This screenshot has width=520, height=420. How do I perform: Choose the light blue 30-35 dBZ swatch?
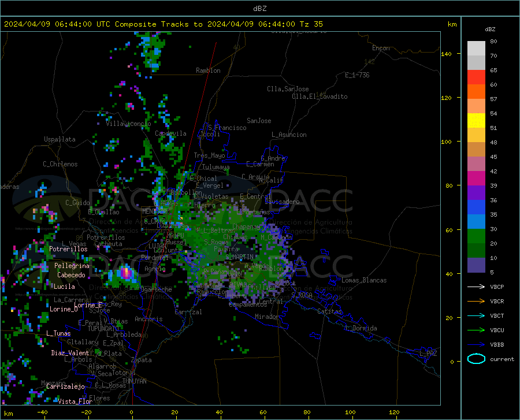[476, 222]
